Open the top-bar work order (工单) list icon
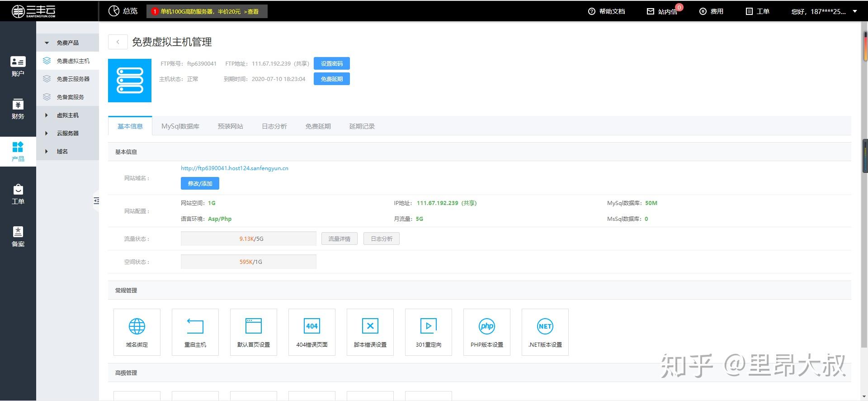 [x=749, y=11]
